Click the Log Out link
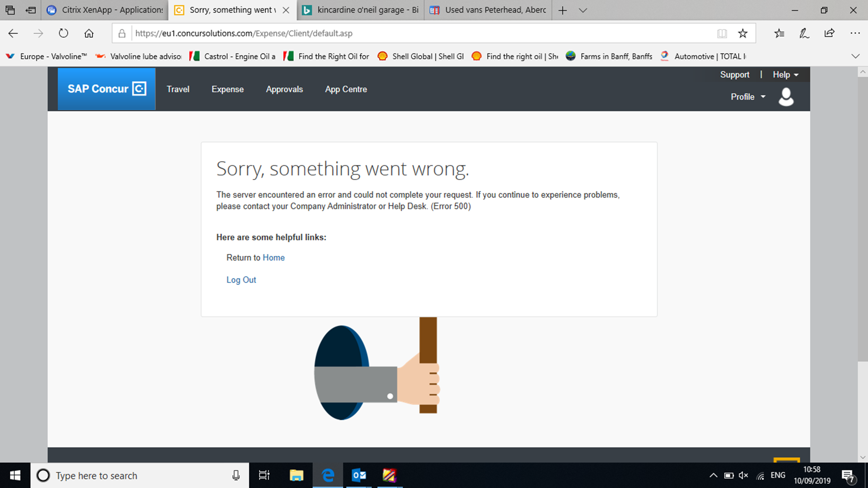This screenshot has height=488, width=868. click(241, 280)
